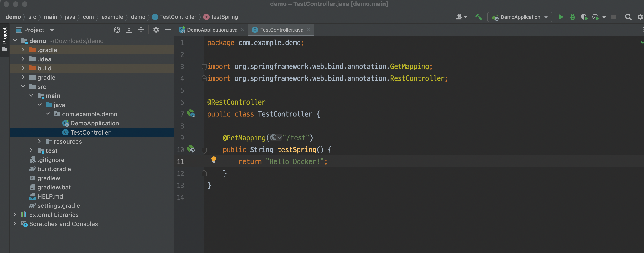This screenshot has width=644, height=253.
Task: Click the Build project hammer icon
Action: coord(479,17)
